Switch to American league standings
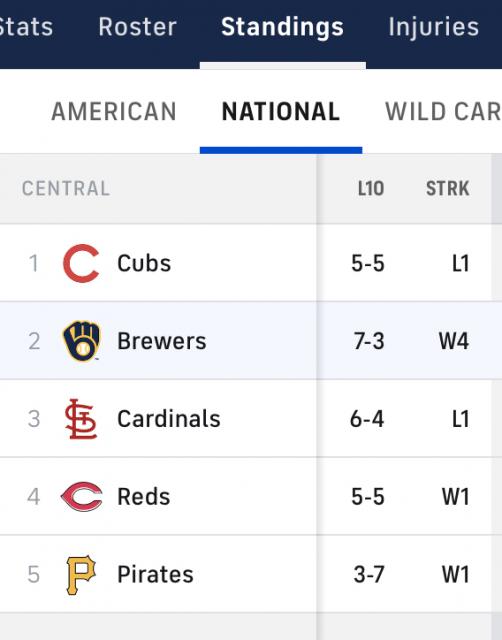Screen dimensions: 502x640 (114, 111)
